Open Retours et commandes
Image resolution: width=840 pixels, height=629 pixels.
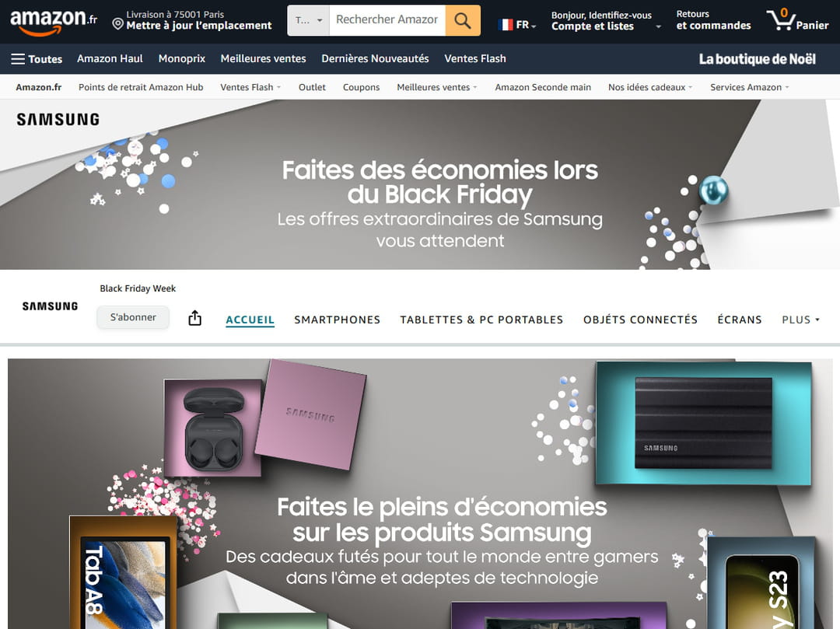713,20
